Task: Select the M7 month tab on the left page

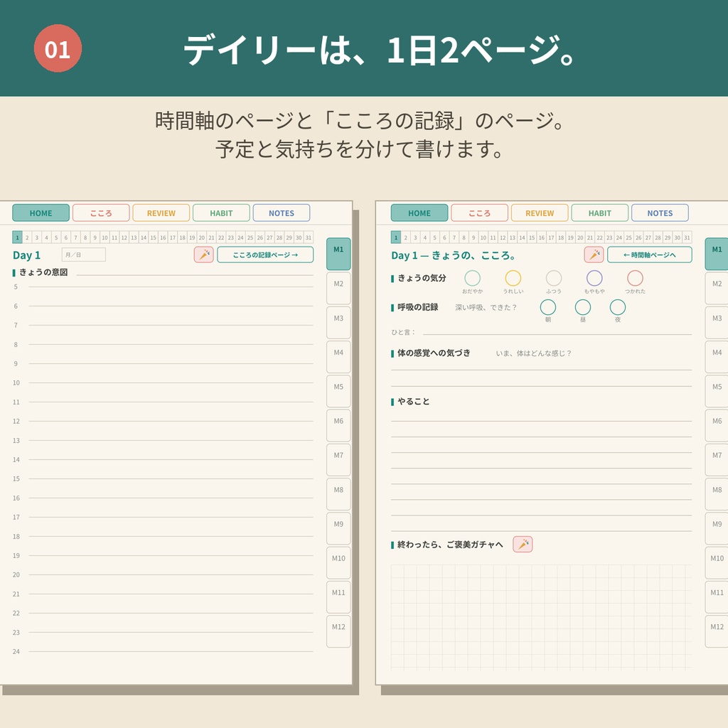Action: pyautogui.click(x=338, y=460)
